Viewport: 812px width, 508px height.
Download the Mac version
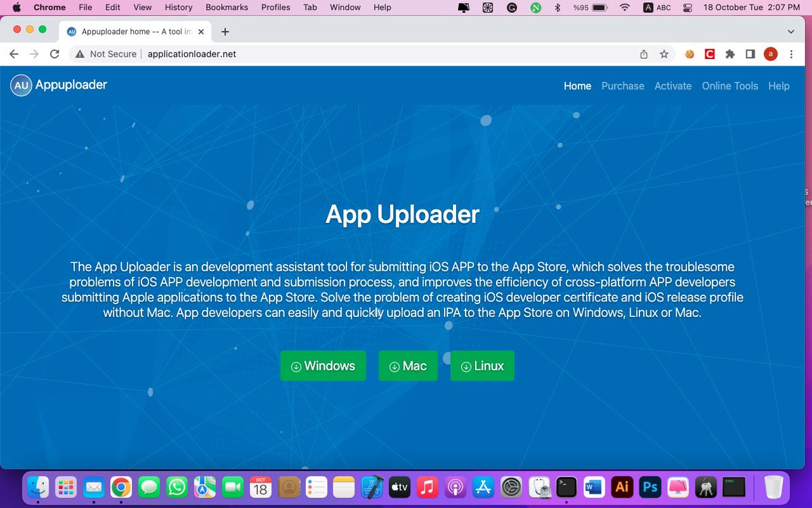click(x=408, y=366)
